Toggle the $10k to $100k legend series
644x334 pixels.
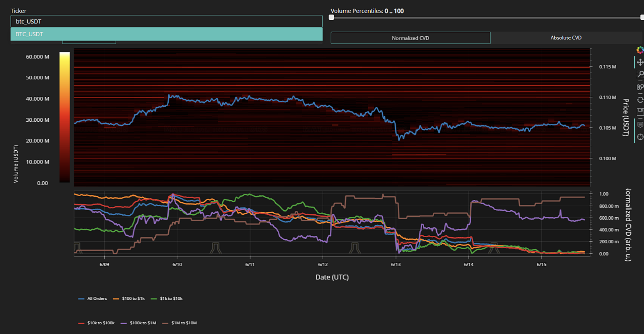pyautogui.click(x=97, y=323)
